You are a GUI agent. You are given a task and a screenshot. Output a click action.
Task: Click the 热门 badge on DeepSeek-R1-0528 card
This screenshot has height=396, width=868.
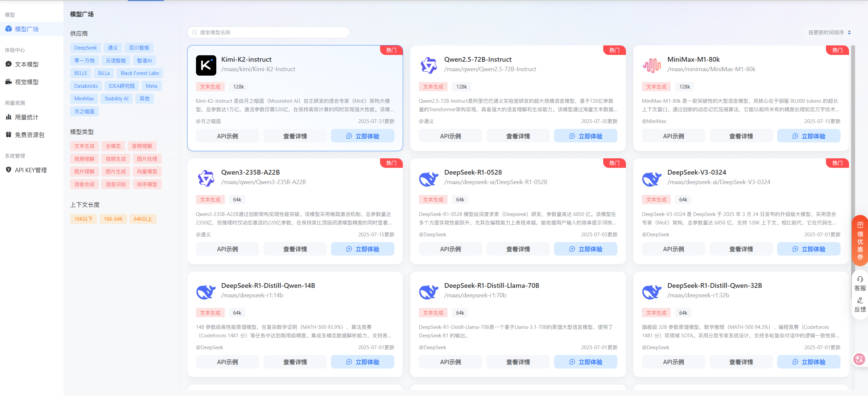click(x=614, y=163)
